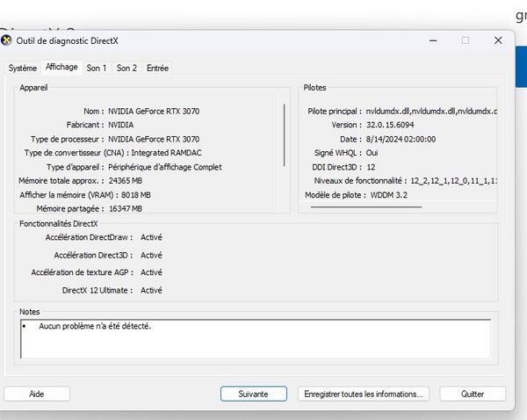
Task: Click the driver version 32.0.15.6094
Action: [x=390, y=125]
